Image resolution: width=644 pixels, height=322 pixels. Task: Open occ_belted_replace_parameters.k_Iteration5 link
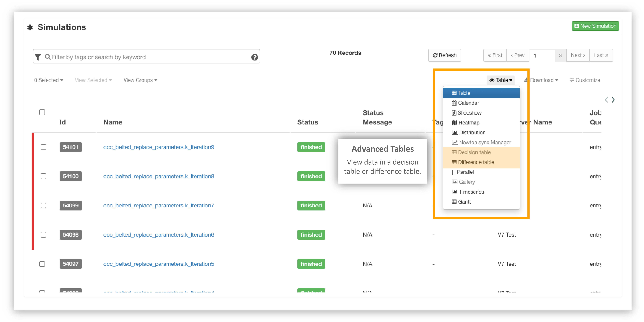(x=159, y=264)
